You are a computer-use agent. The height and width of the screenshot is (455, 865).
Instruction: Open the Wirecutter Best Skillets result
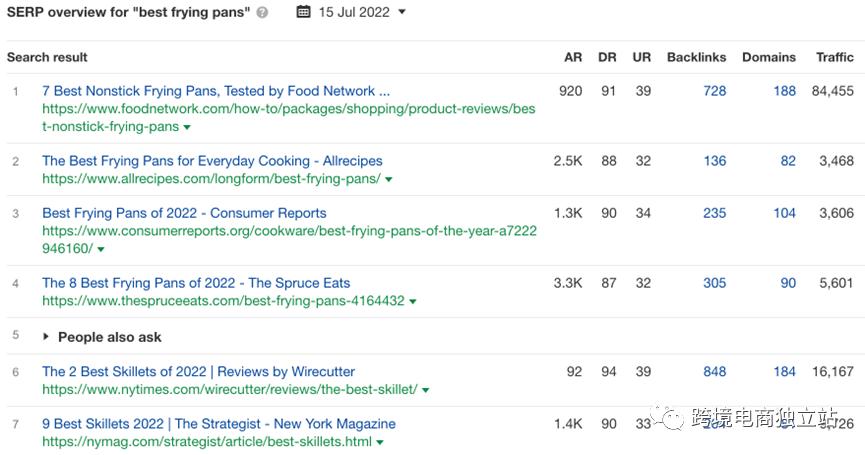[198, 372]
